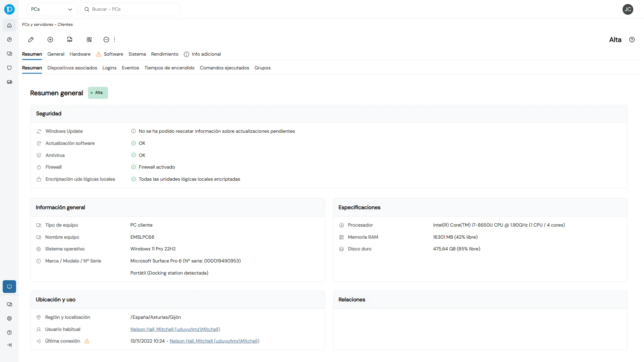Click the truck icon in sidebar
The width and height of the screenshot is (644, 362).
[9, 82]
